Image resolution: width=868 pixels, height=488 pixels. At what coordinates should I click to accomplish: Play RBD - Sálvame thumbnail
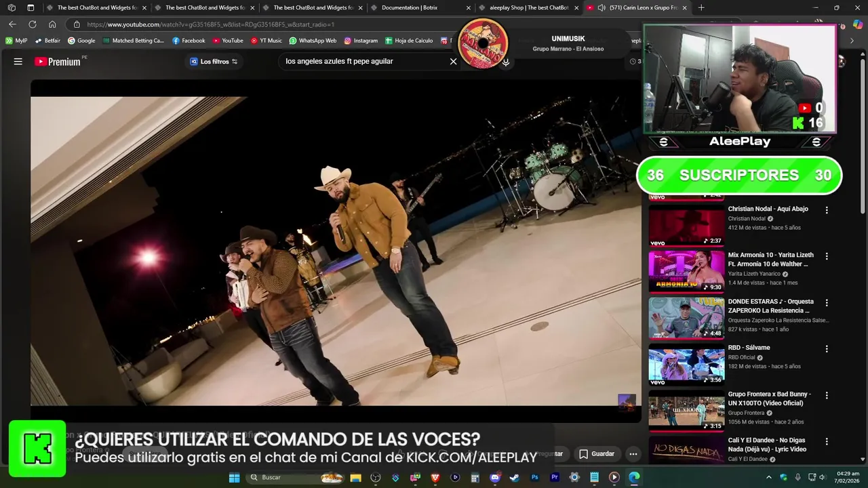point(686,363)
